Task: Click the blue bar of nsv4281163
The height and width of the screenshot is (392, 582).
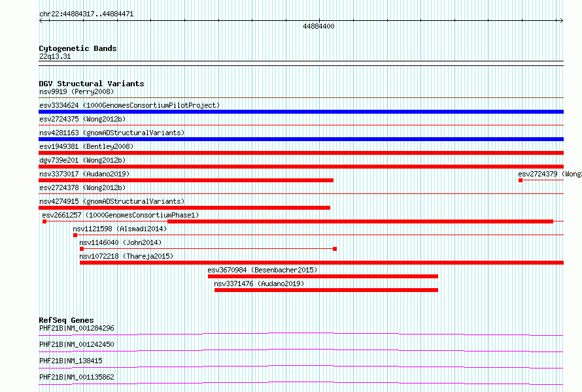Action: 301,139
